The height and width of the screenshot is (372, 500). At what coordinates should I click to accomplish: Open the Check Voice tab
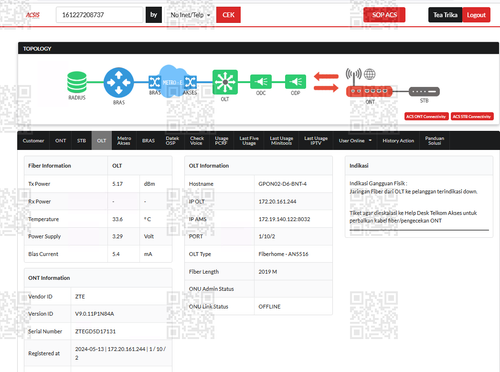coord(197,141)
